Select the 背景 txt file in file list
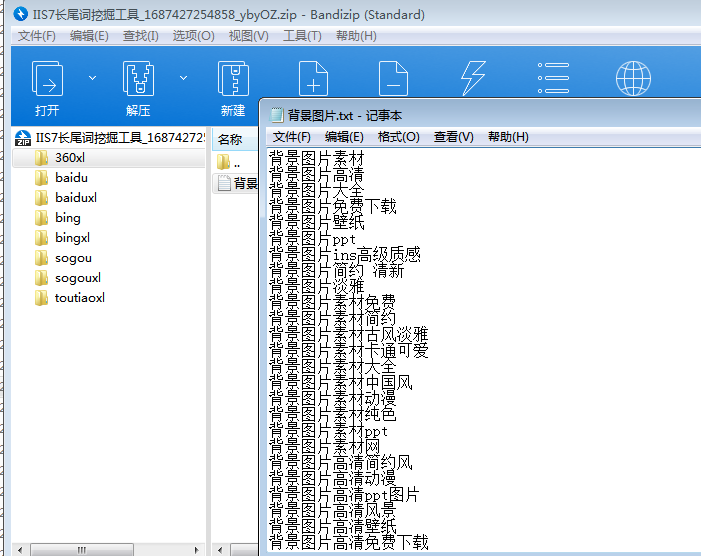 tap(236, 183)
